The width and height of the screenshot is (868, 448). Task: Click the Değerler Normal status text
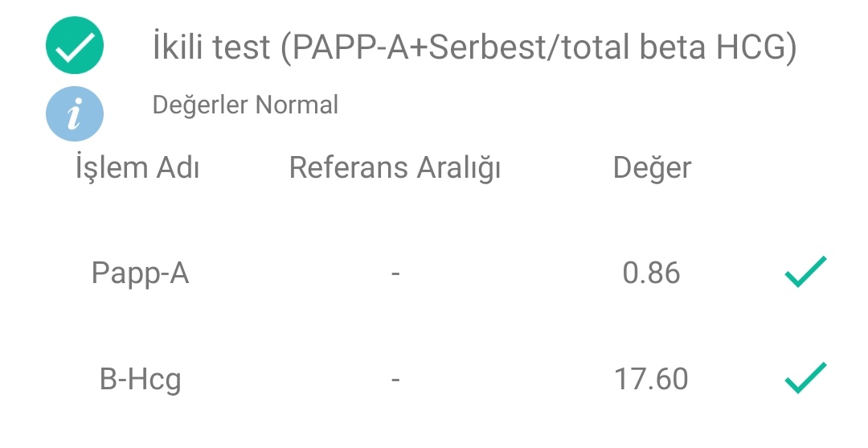click(x=245, y=105)
